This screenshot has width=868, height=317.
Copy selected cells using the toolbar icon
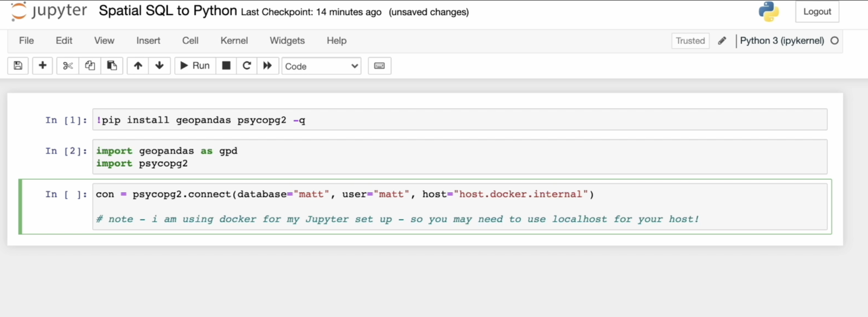(x=90, y=66)
